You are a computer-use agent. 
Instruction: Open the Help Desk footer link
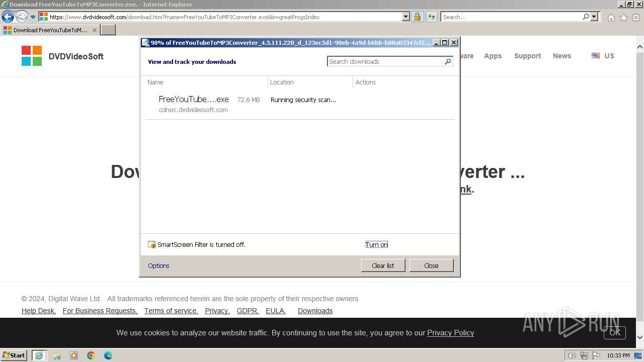coord(39,311)
